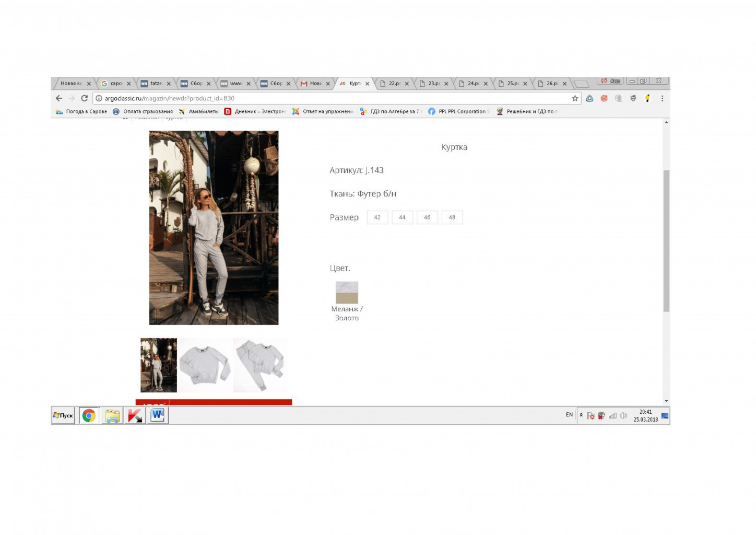The image size is (756, 535).
Task: Switch the EN language indicator
Action: (x=569, y=415)
